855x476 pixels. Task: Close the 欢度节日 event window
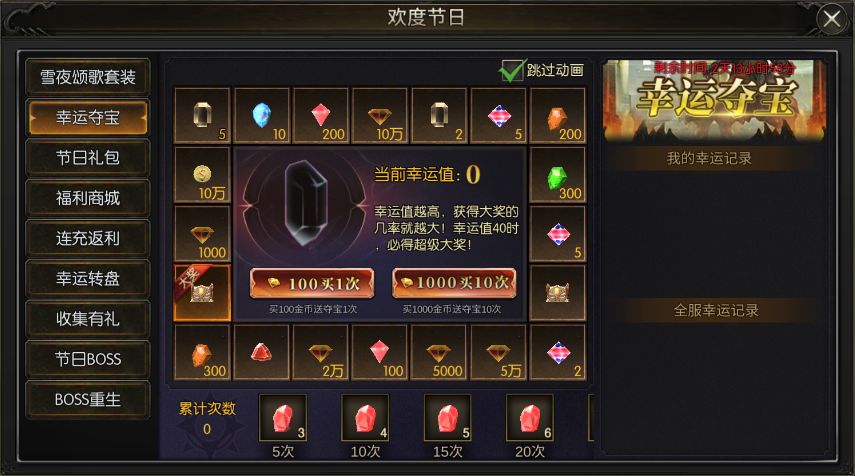click(832, 20)
